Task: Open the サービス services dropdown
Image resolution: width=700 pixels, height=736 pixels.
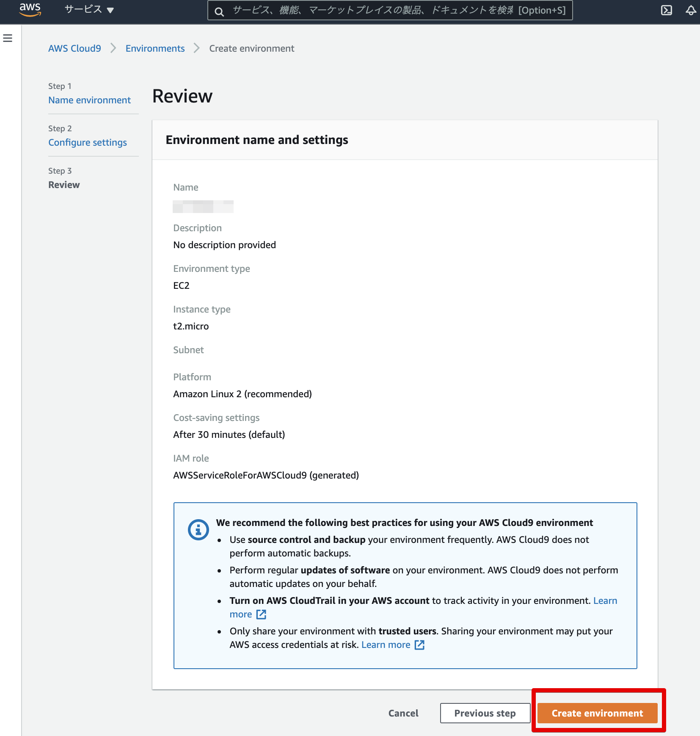Action: [x=89, y=10]
